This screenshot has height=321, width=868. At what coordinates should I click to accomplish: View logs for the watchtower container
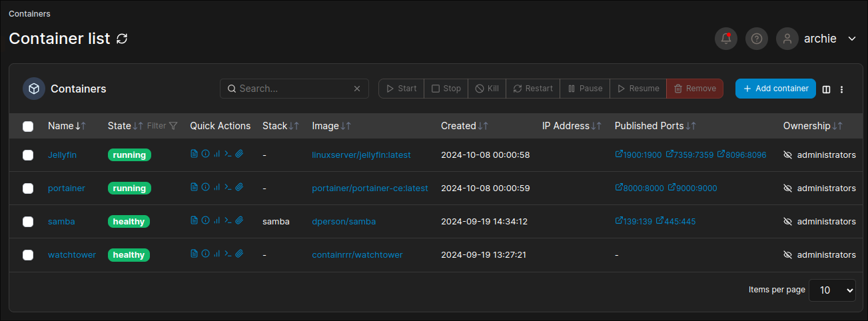click(x=194, y=254)
